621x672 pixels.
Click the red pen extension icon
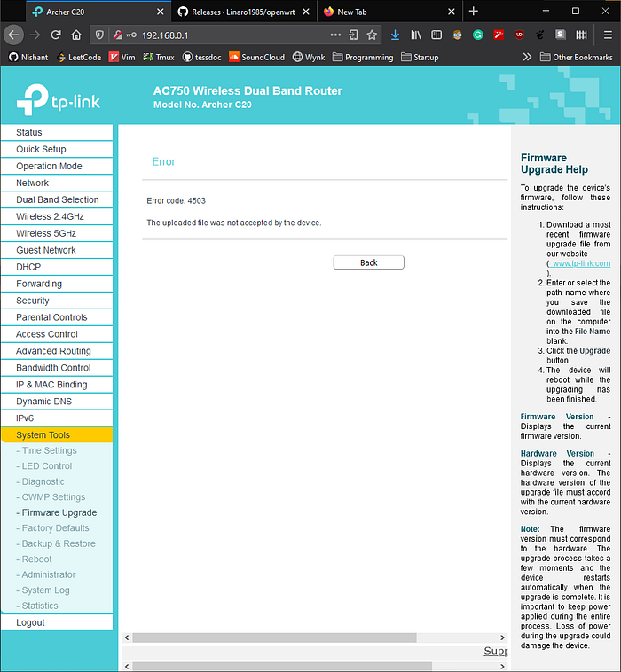tap(499, 35)
